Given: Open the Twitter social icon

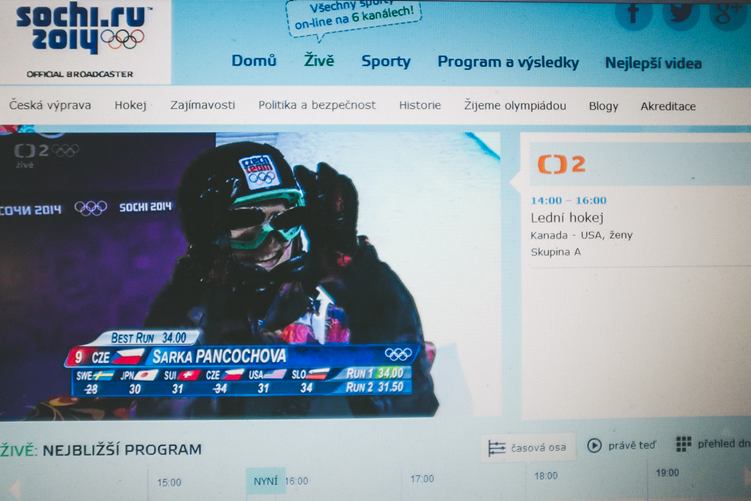Looking at the screenshot, I should [681, 13].
